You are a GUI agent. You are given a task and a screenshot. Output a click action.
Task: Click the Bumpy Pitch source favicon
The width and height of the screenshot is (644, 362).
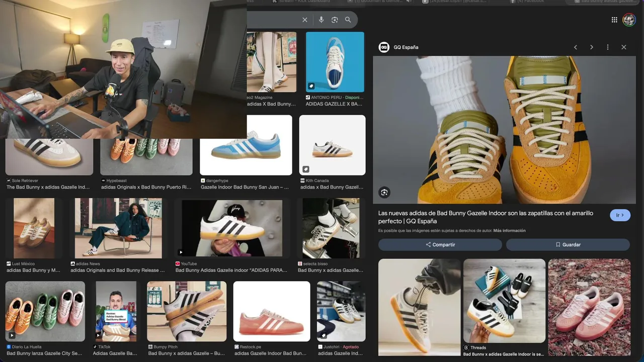150,347
